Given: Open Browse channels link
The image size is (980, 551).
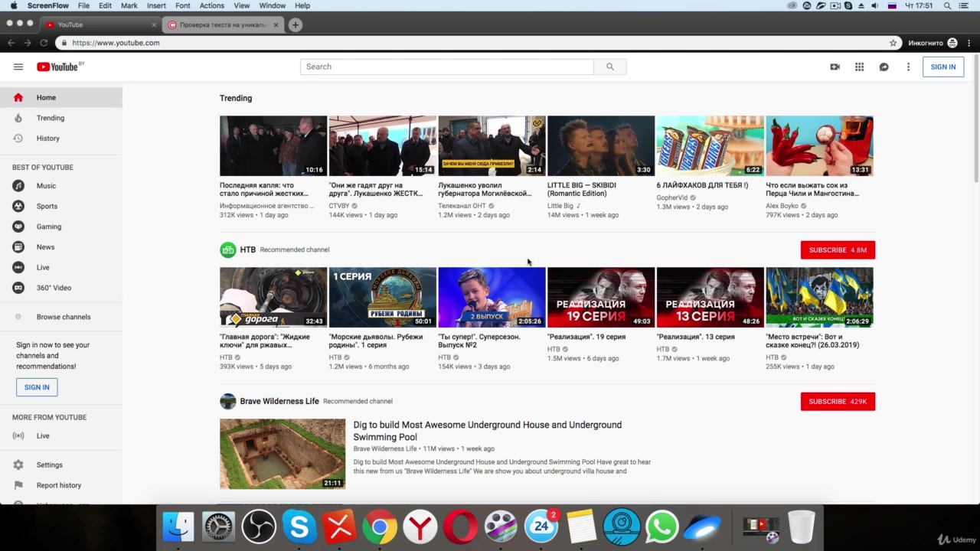Looking at the screenshot, I should (64, 317).
